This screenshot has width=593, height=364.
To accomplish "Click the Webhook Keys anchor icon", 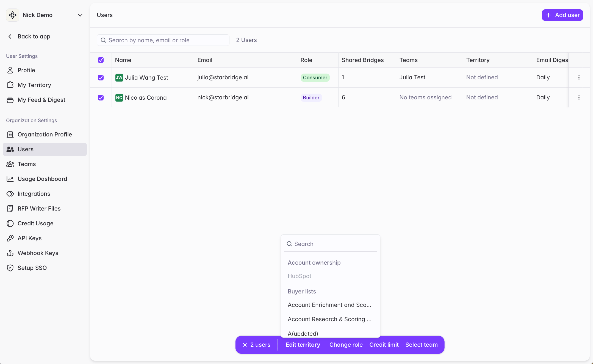I will click(10, 253).
